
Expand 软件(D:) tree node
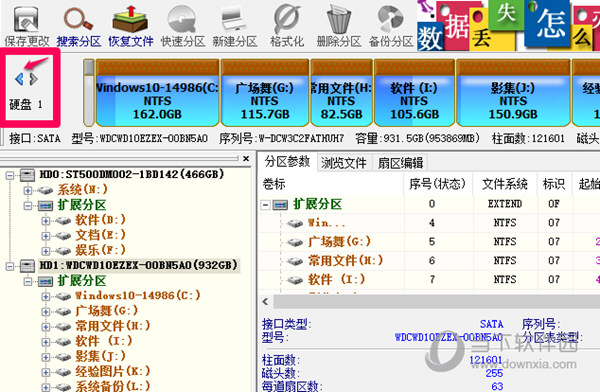[46, 221]
